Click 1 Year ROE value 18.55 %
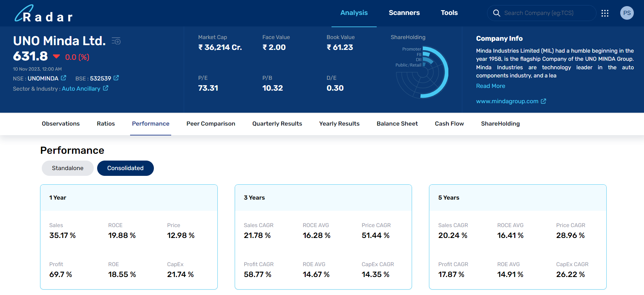The height and width of the screenshot is (295, 644). pyautogui.click(x=122, y=274)
